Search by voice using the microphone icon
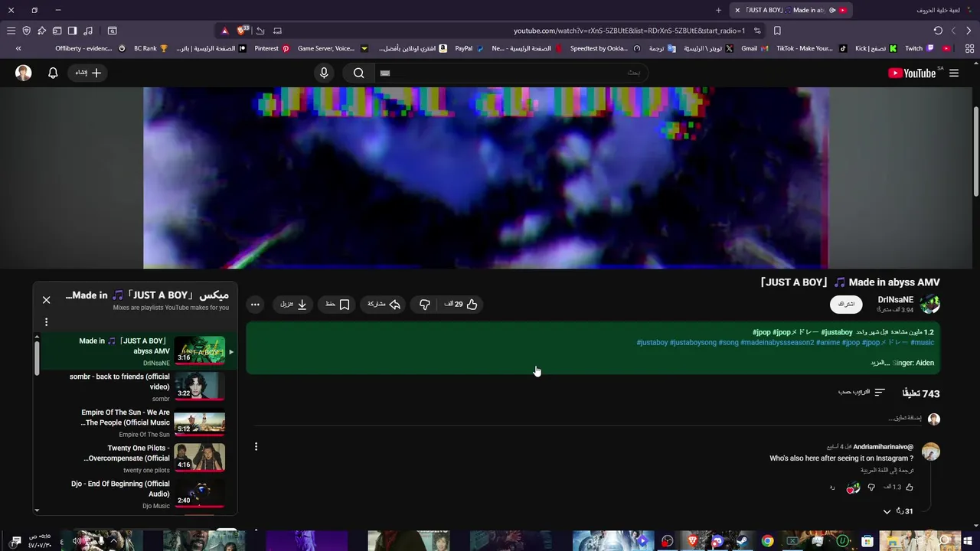 click(324, 73)
